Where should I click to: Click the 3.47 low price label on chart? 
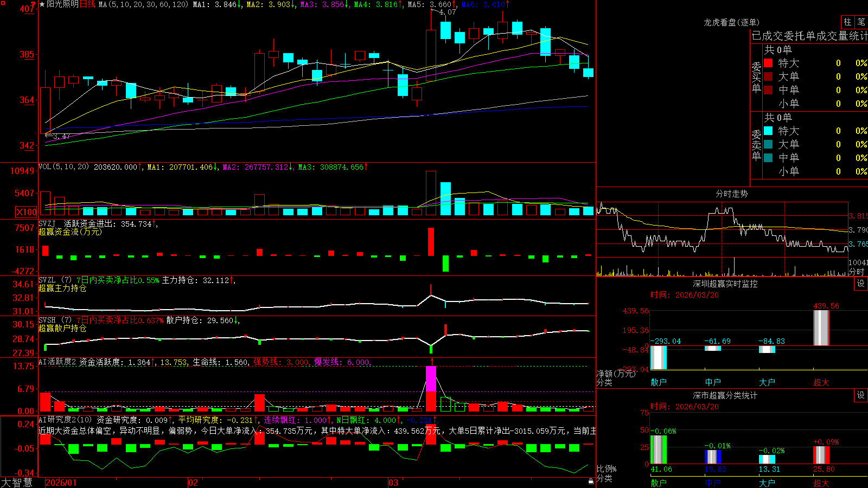coord(61,136)
